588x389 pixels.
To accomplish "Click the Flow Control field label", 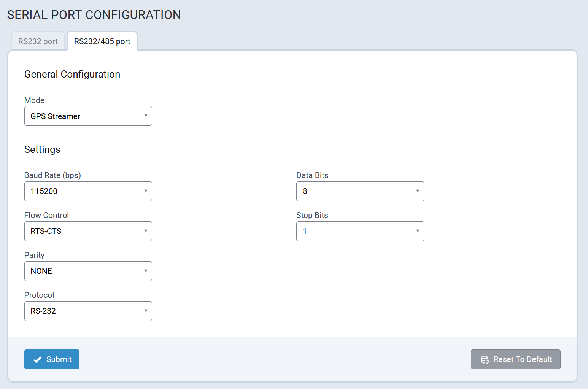I will tap(46, 215).
